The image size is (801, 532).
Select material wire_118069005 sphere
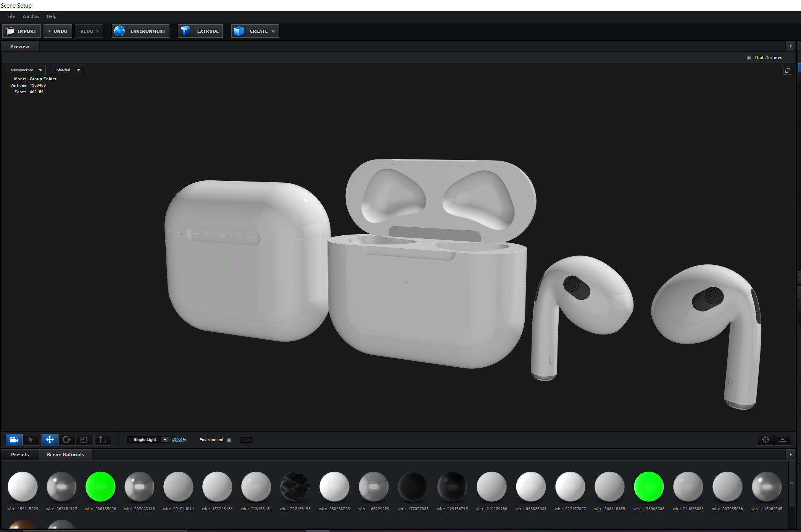pyautogui.click(x=767, y=486)
